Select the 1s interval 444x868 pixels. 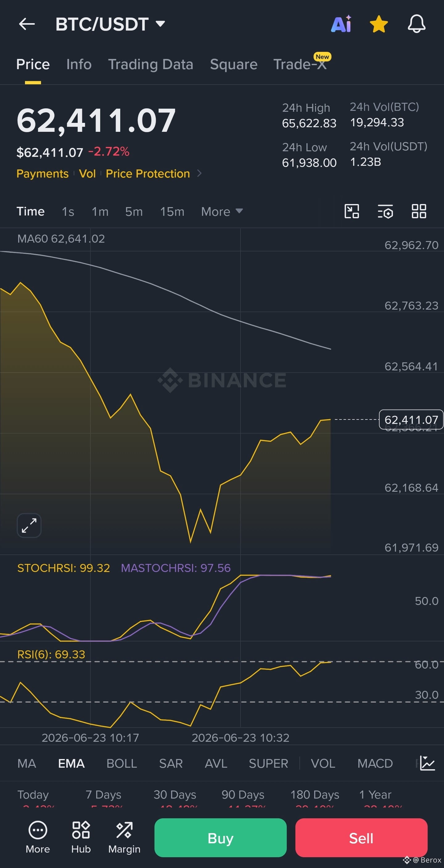point(68,212)
